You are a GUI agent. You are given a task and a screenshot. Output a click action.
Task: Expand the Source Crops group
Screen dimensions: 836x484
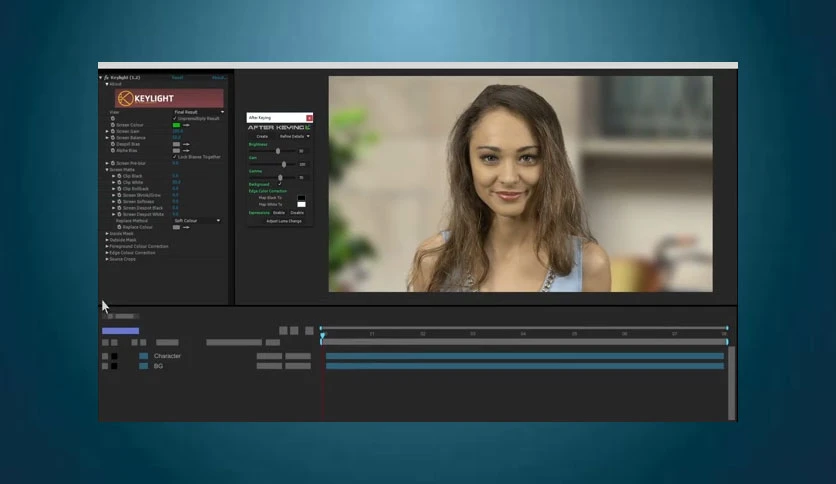click(107, 259)
